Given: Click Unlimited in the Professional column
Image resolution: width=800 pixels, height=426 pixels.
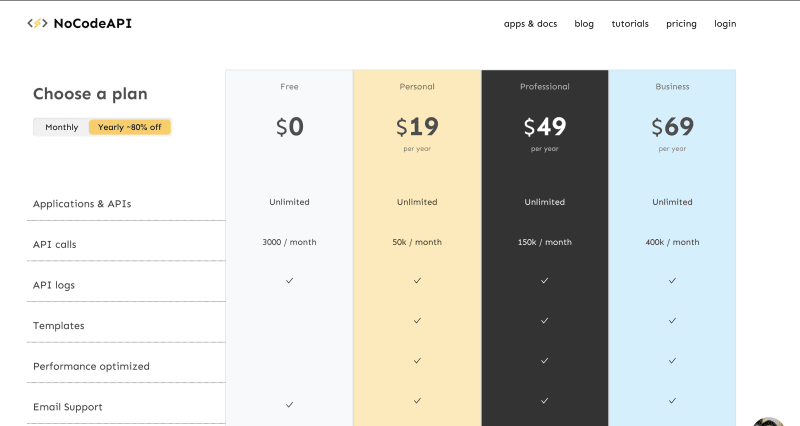Looking at the screenshot, I should coord(544,202).
